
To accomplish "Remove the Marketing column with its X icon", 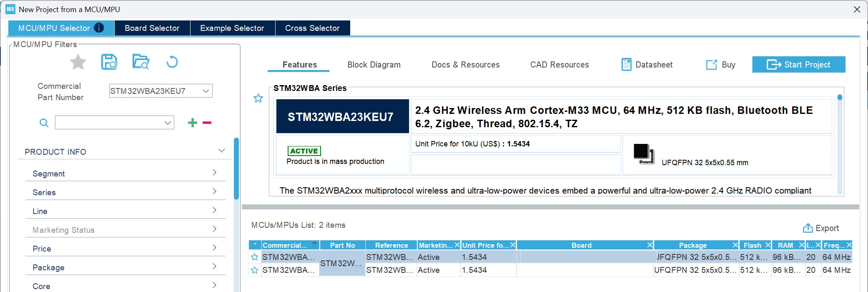I will pos(457,245).
